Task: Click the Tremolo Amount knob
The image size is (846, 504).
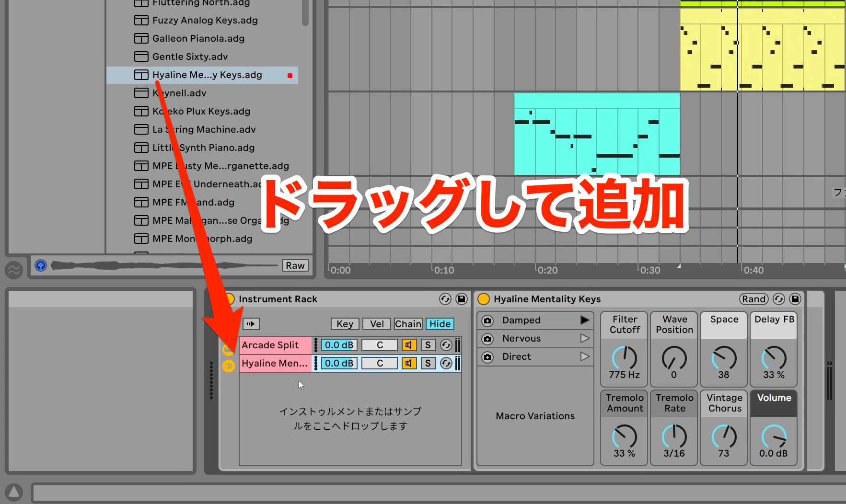Action: [x=625, y=436]
